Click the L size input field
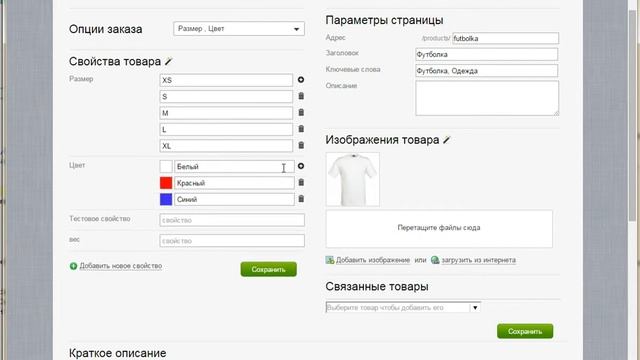 (x=226, y=129)
